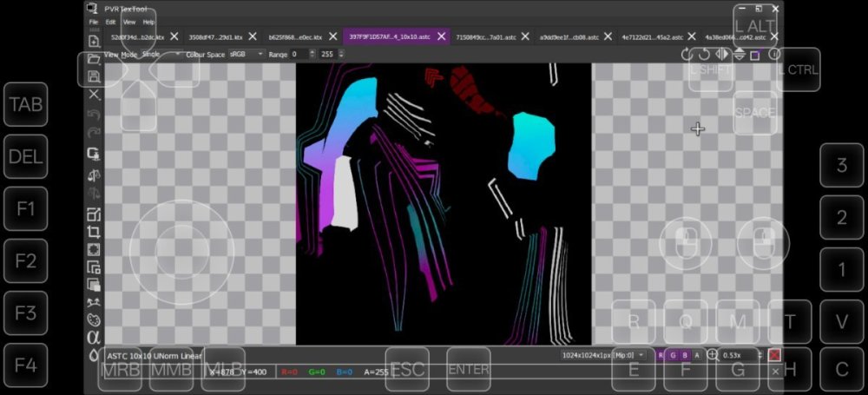Switch to the a9dd9ee1f...cb08.astc tab
This screenshot has height=395, width=868.
pos(569,37)
